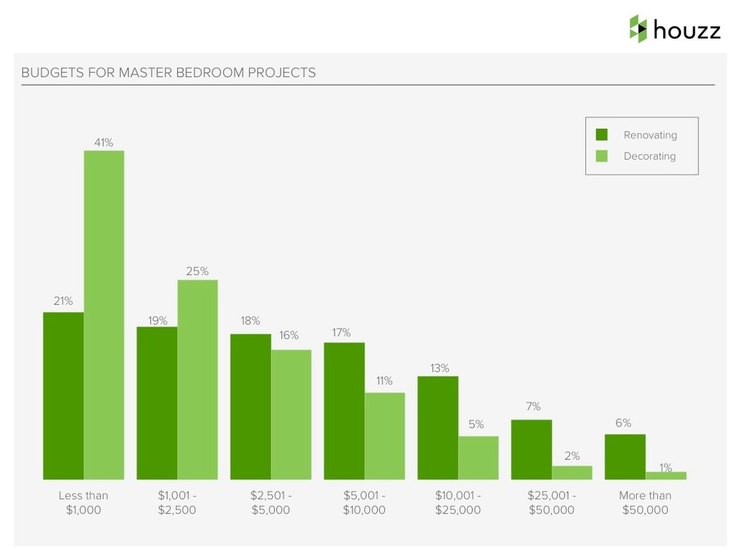Click the $5,001 - $10,000 axis label
The image size is (741, 560).
tap(364, 502)
